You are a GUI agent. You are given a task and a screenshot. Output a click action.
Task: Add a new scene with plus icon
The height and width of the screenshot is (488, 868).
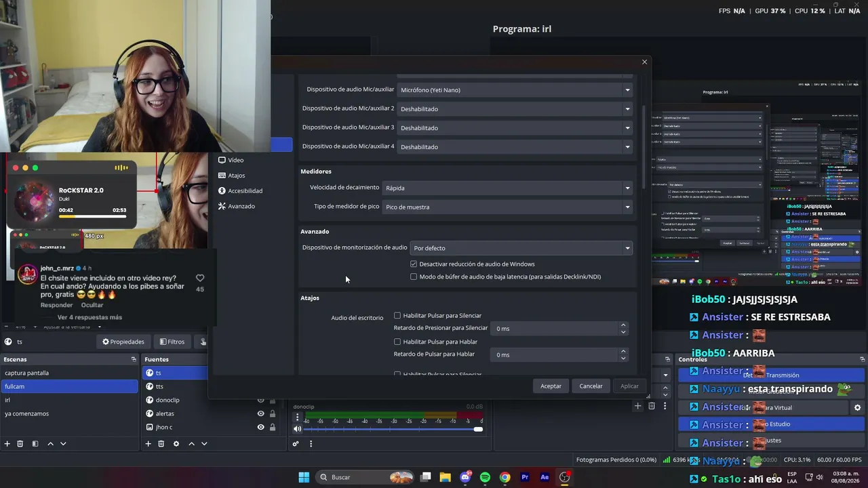[7, 444]
